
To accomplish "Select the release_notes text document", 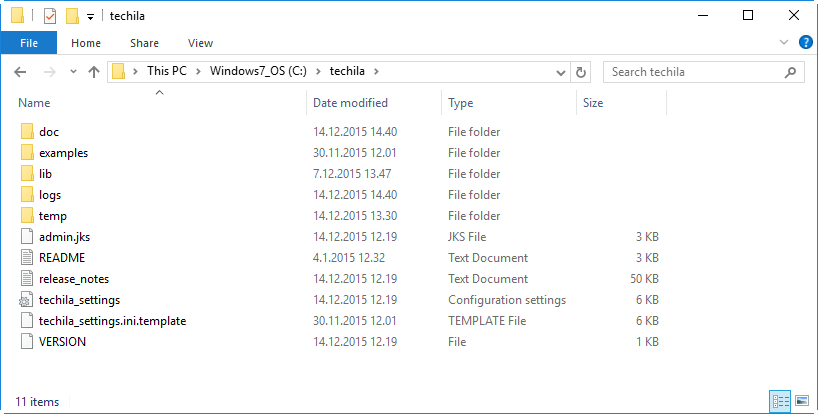I will [x=74, y=279].
